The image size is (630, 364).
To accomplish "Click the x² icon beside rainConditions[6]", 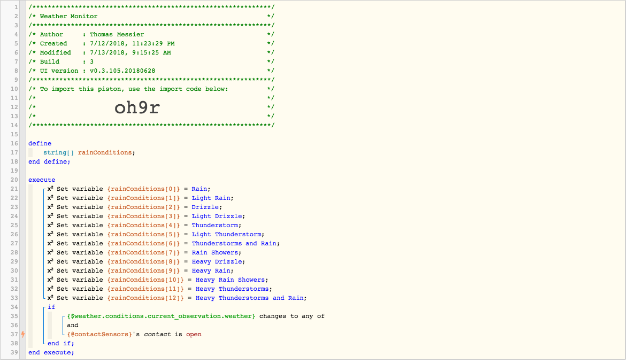I will [x=50, y=244].
